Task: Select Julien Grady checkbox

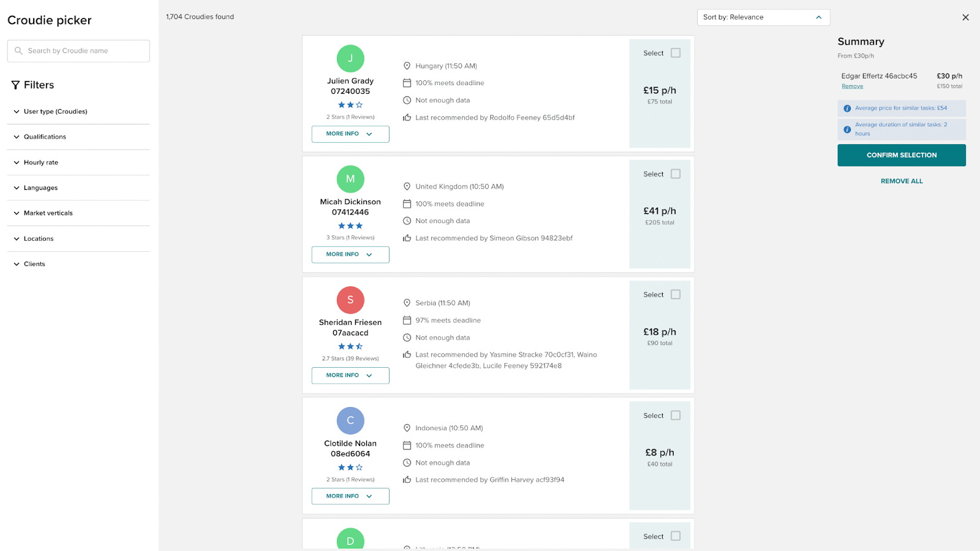Action: pyautogui.click(x=676, y=53)
